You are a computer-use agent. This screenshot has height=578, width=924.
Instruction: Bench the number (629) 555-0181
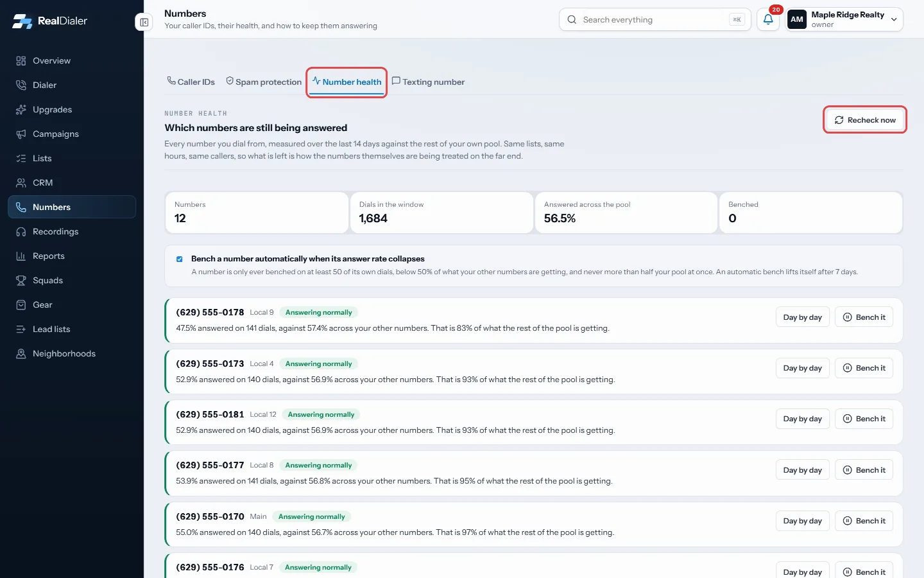pyautogui.click(x=864, y=419)
